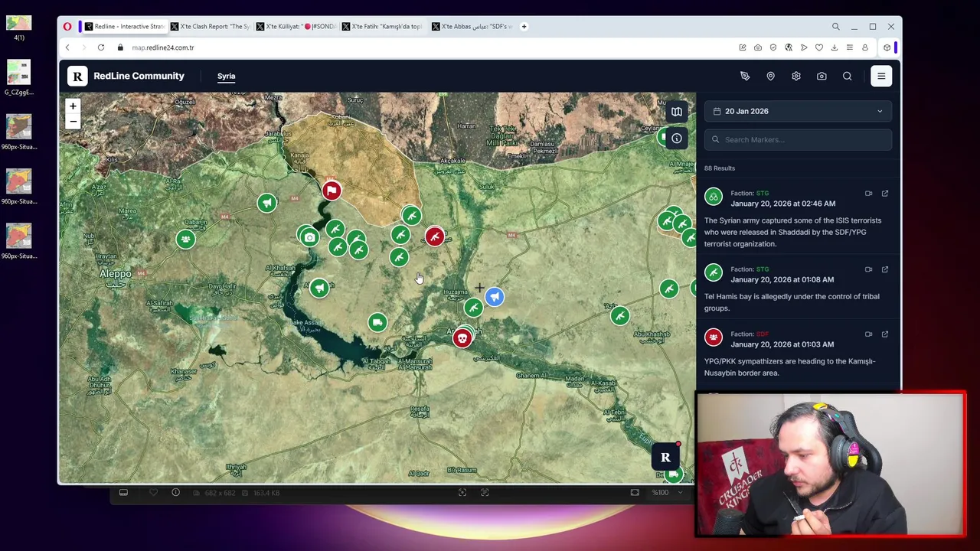Play video for the ISIS terrorists captured entry
This screenshot has height=551, width=980.
click(x=868, y=193)
